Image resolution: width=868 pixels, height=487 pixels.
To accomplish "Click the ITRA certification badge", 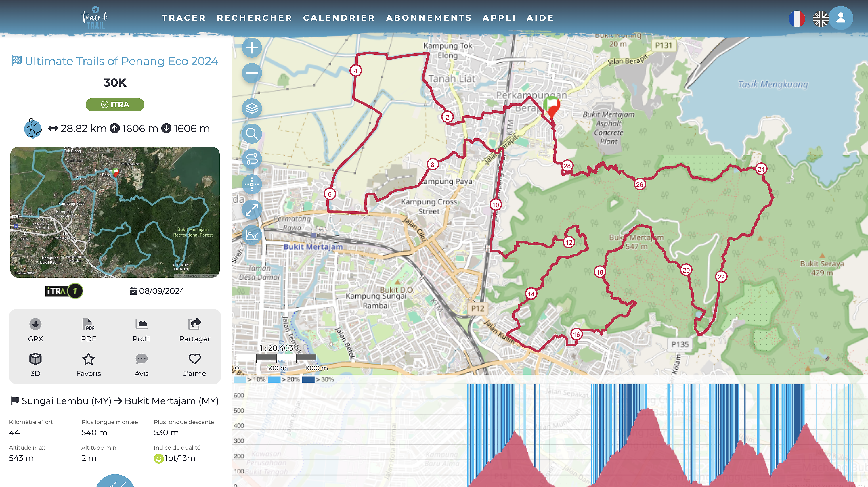I will 115,104.
